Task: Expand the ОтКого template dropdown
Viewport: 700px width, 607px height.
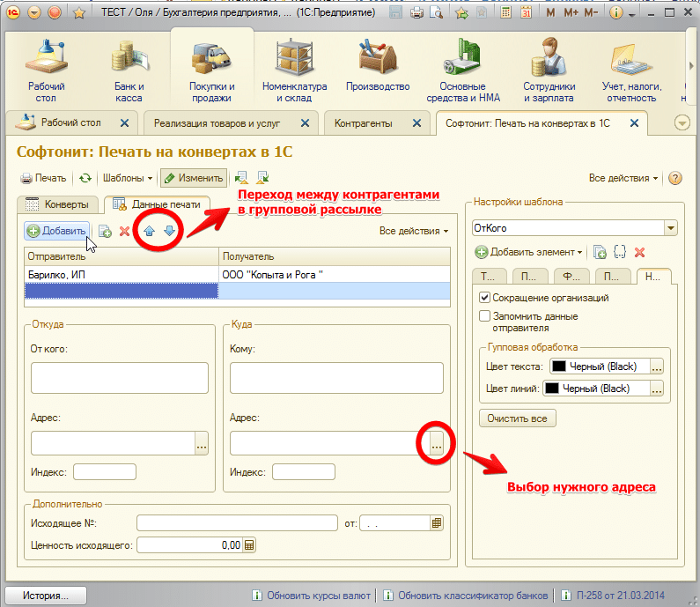Action: [x=671, y=228]
